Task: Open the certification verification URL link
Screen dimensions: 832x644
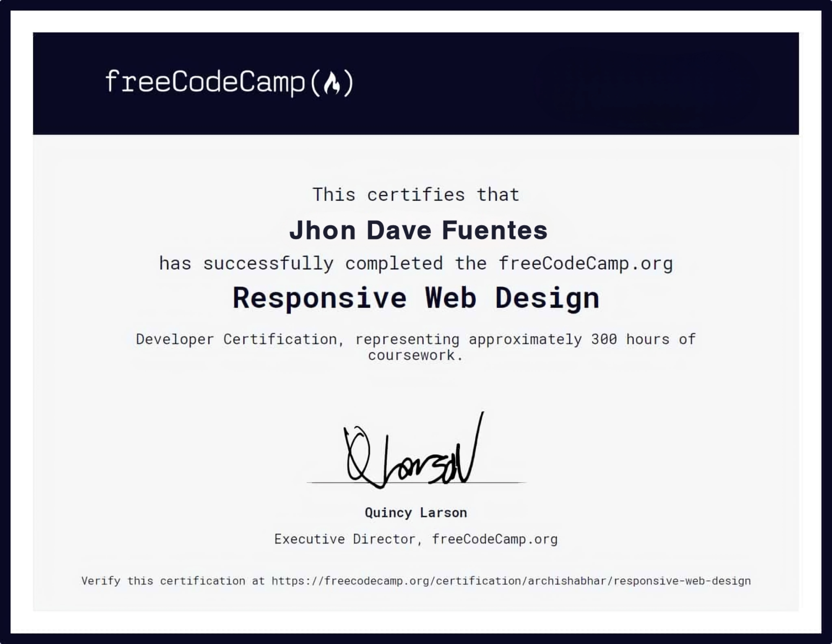Action: click(x=511, y=581)
